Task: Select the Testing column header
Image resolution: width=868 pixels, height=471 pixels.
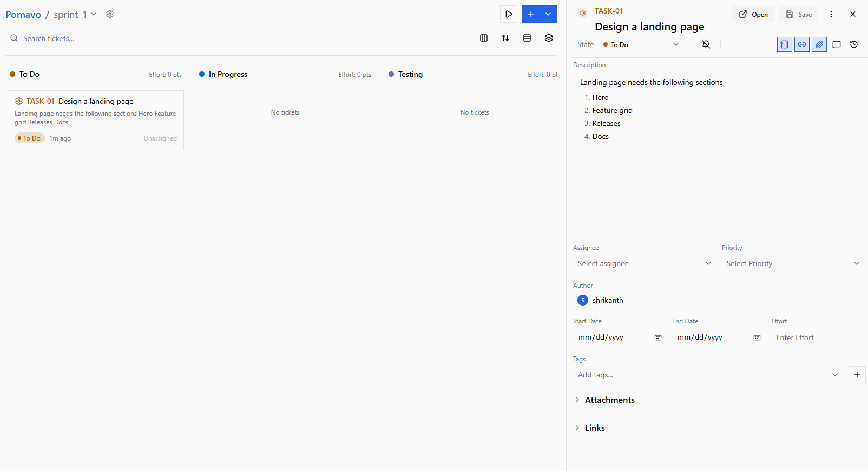Action: click(x=410, y=74)
